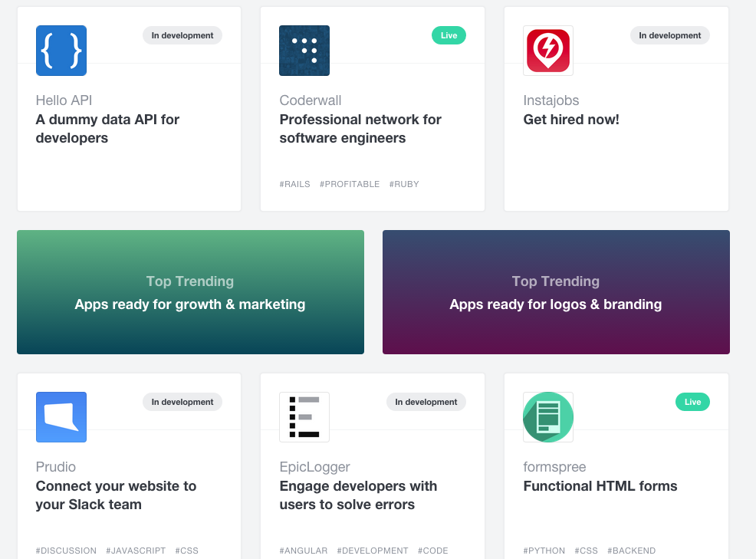Open the "Get hired now!" Instajobs headline
This screenshot has height=559, width=756.
[x=571, y=120]
